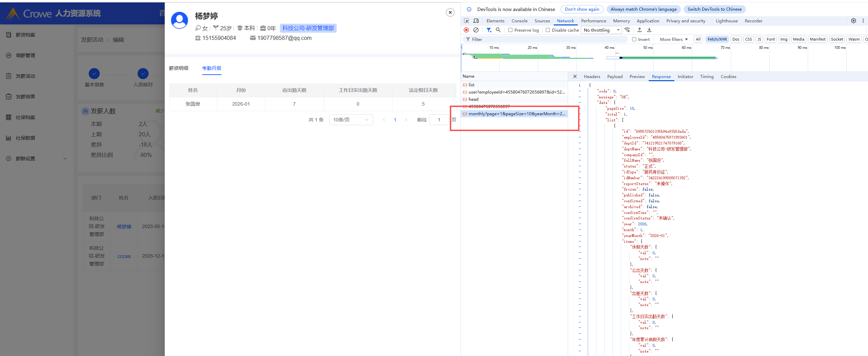Click the Don't show again button

[582, 9]
